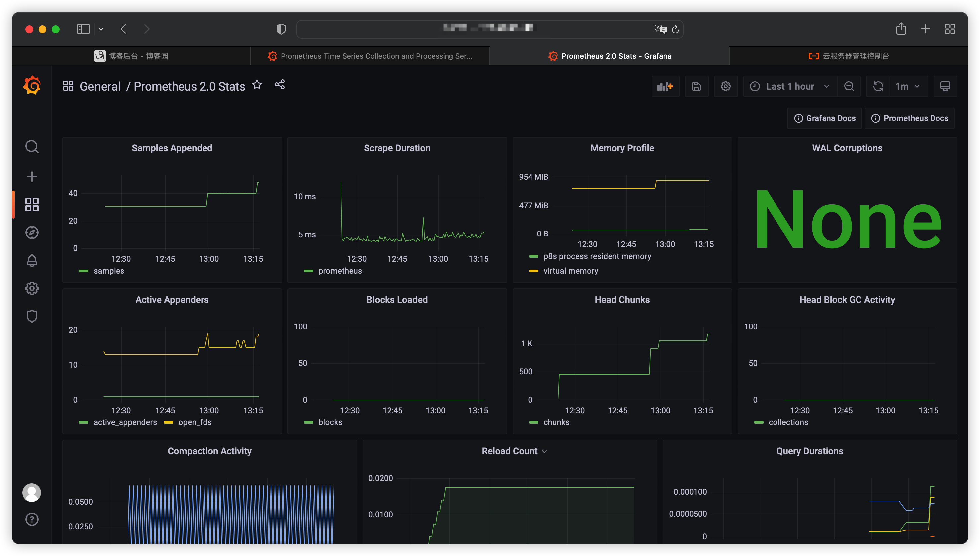Open the Head Chunks panel title menu

622,300
